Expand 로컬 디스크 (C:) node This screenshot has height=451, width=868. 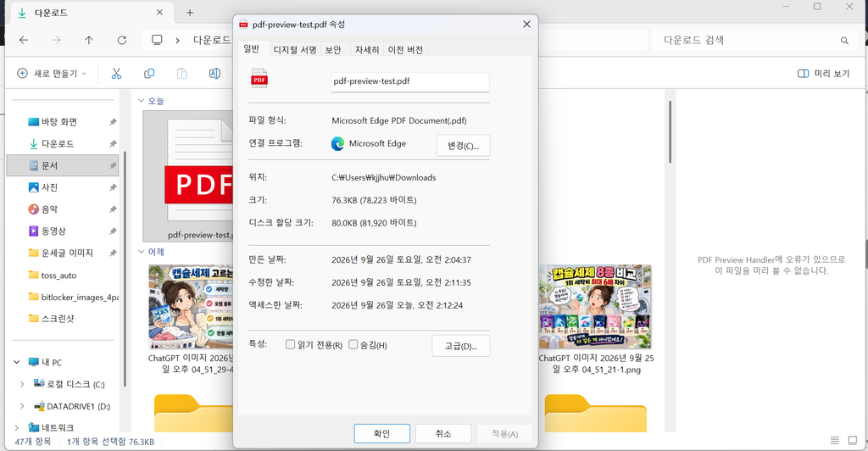22,384
